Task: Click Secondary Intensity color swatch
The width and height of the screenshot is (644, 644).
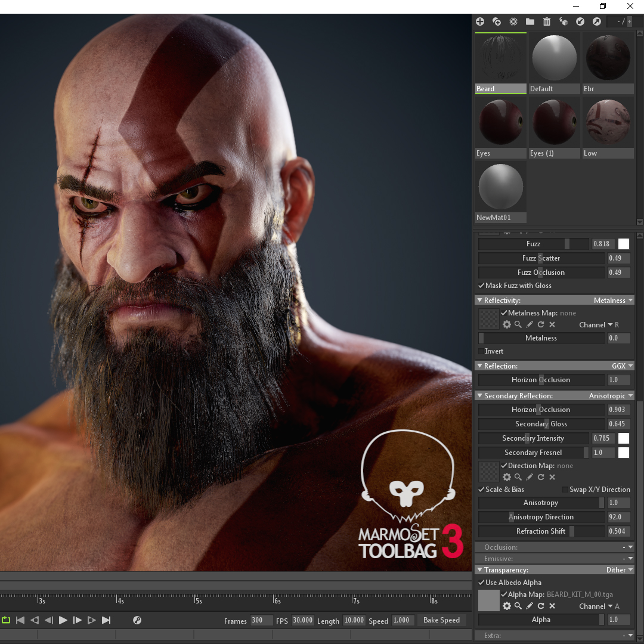Action: pyautogui.click(x=624, y=438)
